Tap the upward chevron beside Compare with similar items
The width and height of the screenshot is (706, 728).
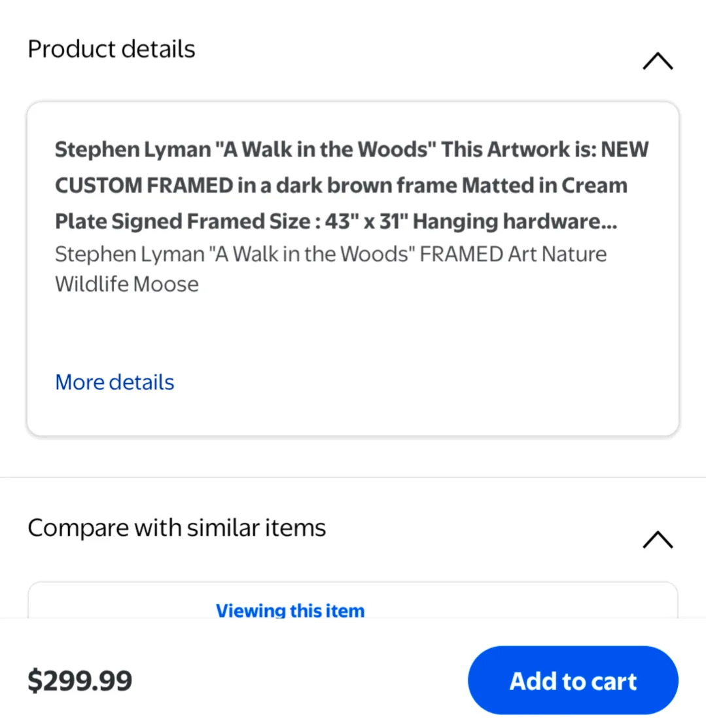tap(657, 539)
